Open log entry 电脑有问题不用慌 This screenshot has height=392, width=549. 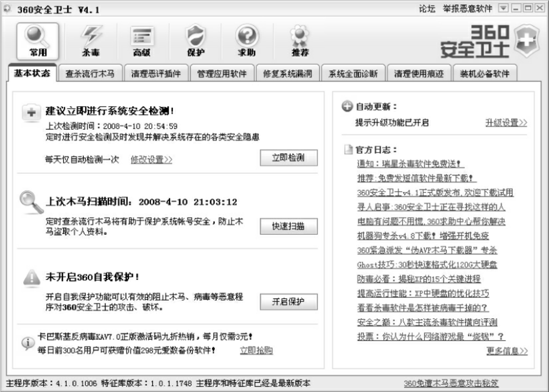[431, 222]
